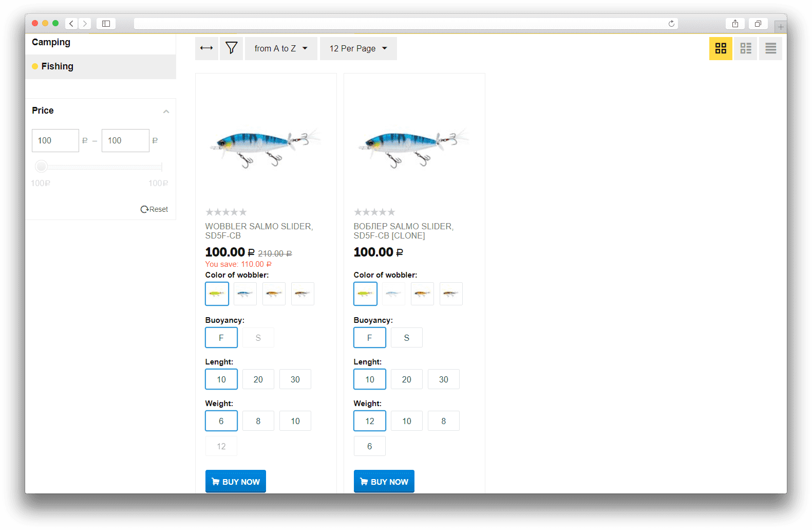Click browser forward arrow

click(85, 24)
